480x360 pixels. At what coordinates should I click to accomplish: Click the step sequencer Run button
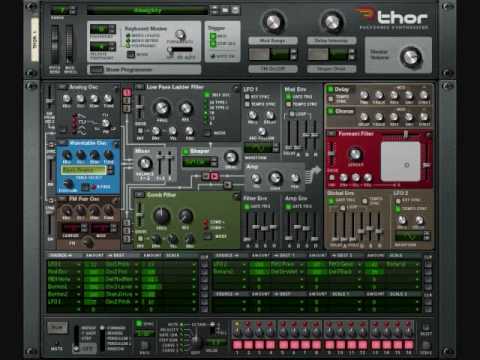click(x=57, y=328)
